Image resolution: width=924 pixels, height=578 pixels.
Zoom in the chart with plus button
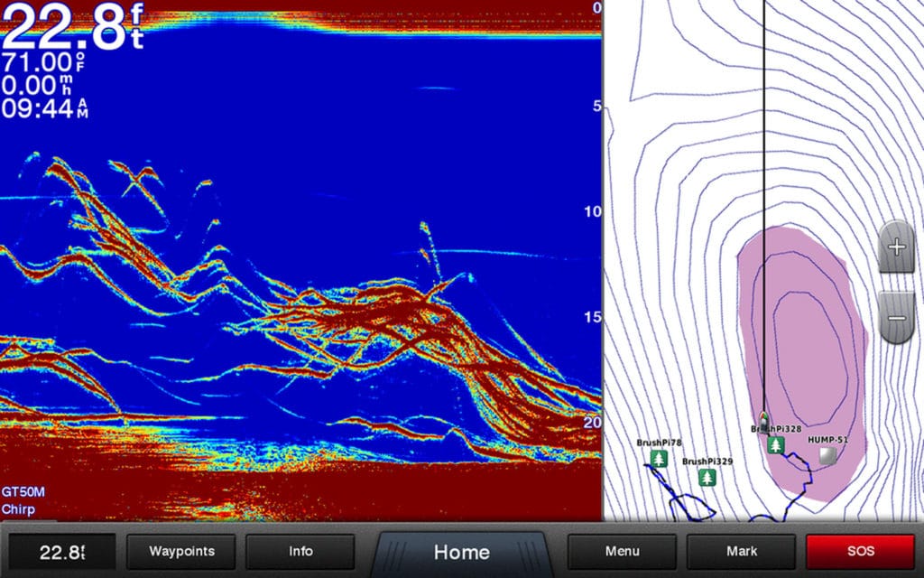point(896,247)
